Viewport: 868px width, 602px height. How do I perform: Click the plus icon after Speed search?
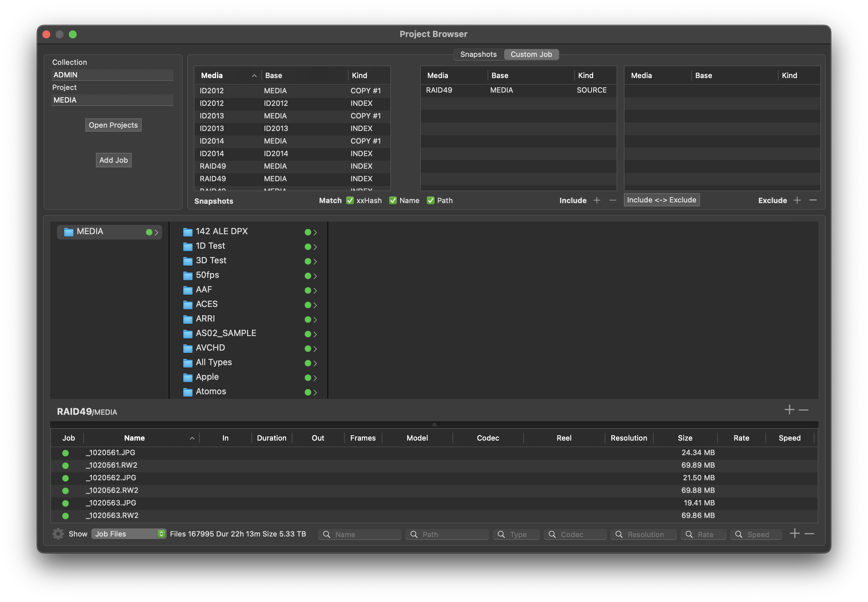pos(795,533)
